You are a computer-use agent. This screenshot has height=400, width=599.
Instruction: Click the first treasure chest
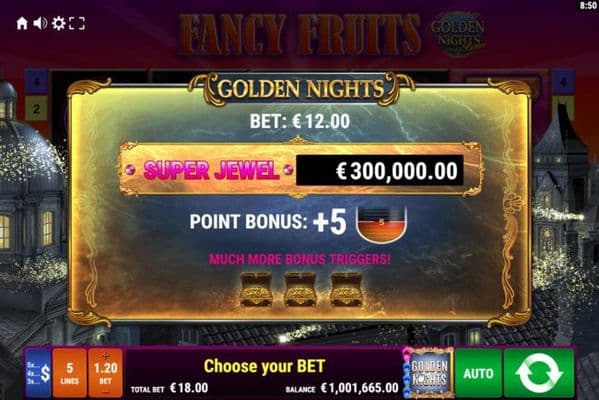(256, 289)
